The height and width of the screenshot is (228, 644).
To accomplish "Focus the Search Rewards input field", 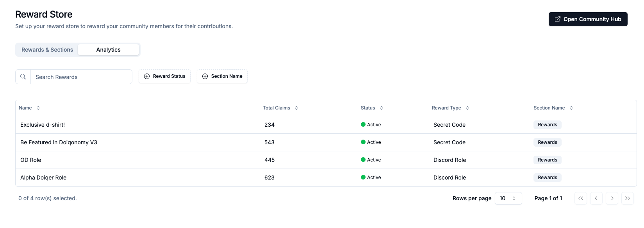I will pyautogui.click(x=81, y=77).
